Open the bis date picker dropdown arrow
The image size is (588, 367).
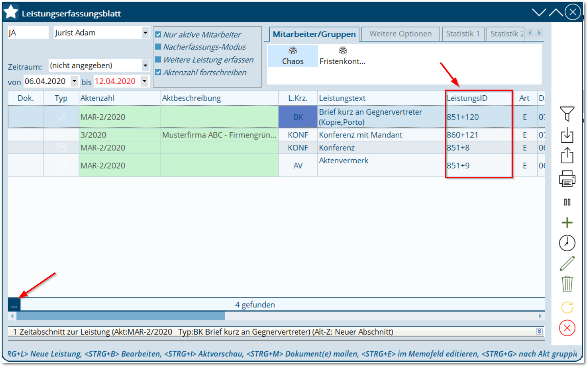pyautogui.click(x=144, y=81)
